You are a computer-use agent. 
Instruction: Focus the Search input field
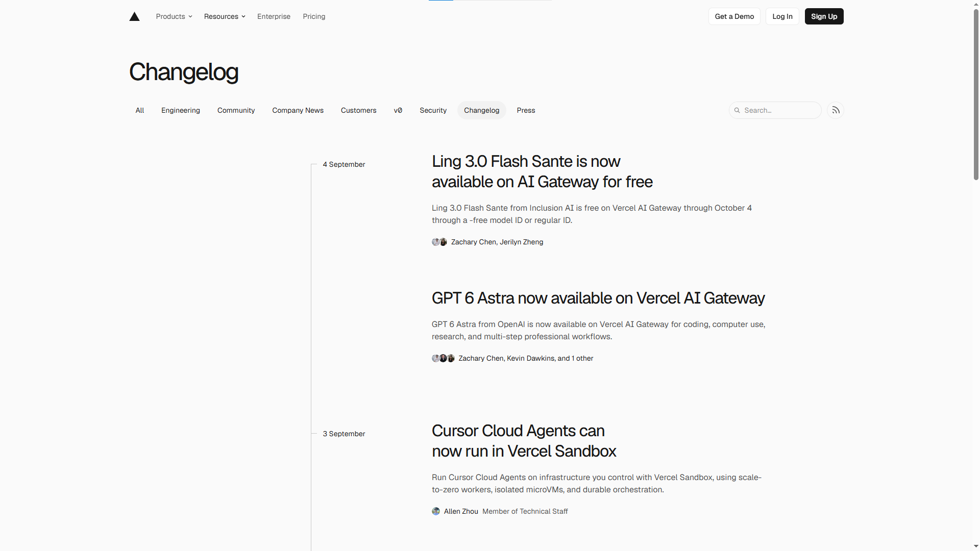(775, 110)
